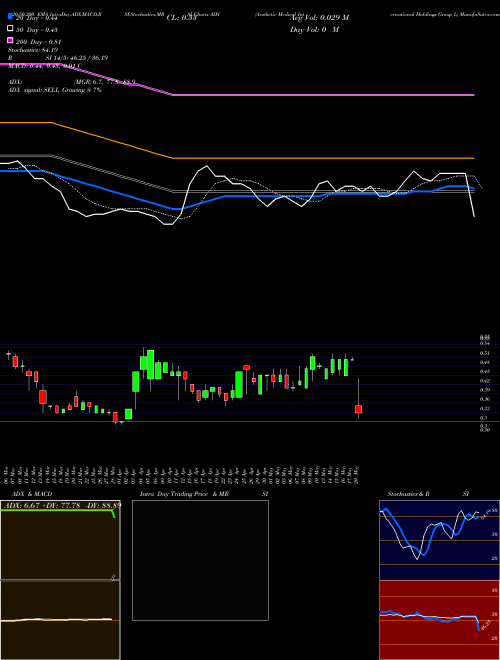Click the magenta 200 Day legend swatch
The height and width of the screenshot is (660, 500).
tap(10, 40)
